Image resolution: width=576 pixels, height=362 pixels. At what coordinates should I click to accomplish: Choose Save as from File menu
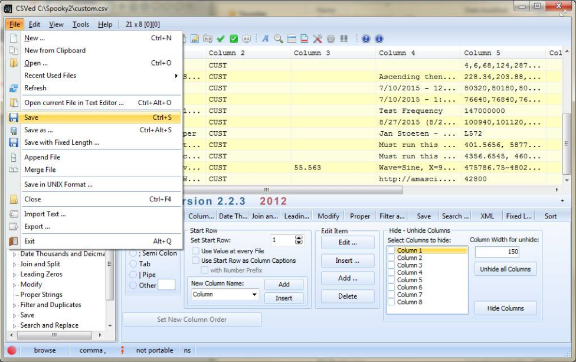click(94, 130)
